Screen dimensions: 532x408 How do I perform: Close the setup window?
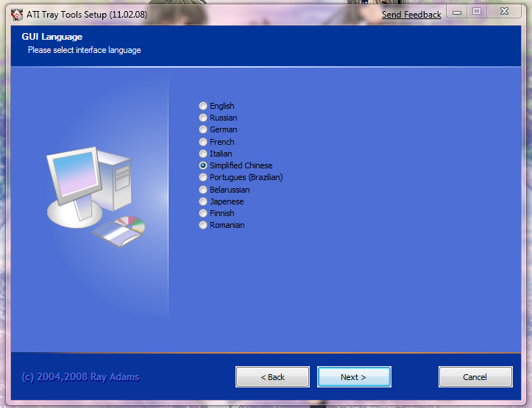pyautogui.click(x=504, y=12)
